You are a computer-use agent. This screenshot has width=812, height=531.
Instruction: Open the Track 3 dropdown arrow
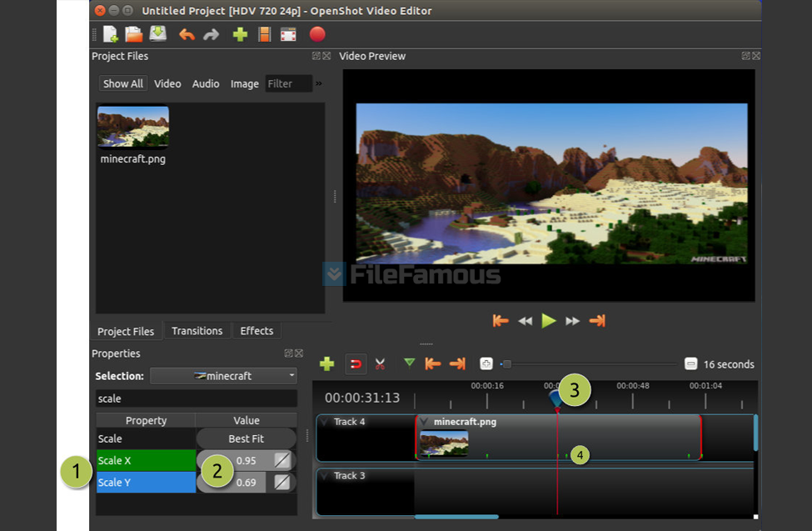click(x=324, y=475)
